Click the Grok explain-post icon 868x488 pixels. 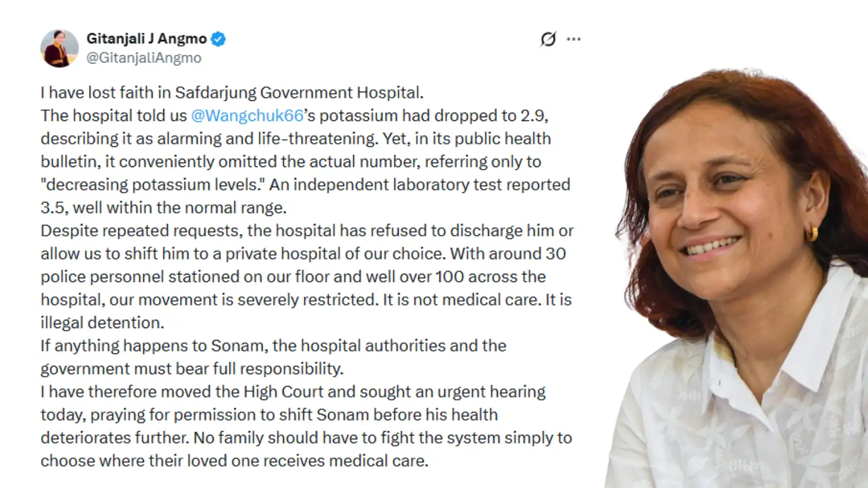pyautogui.click(x=548, y=39)
